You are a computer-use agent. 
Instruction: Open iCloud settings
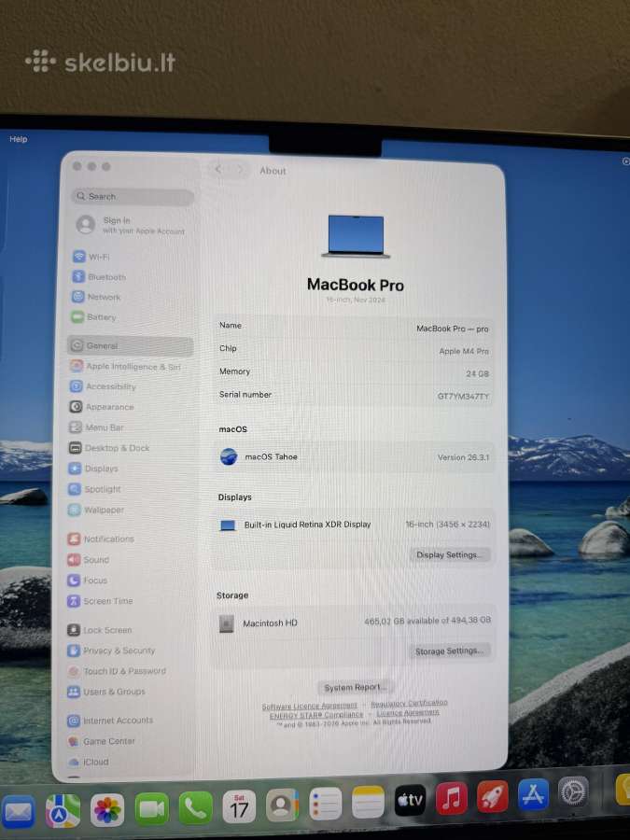[89, 762]
